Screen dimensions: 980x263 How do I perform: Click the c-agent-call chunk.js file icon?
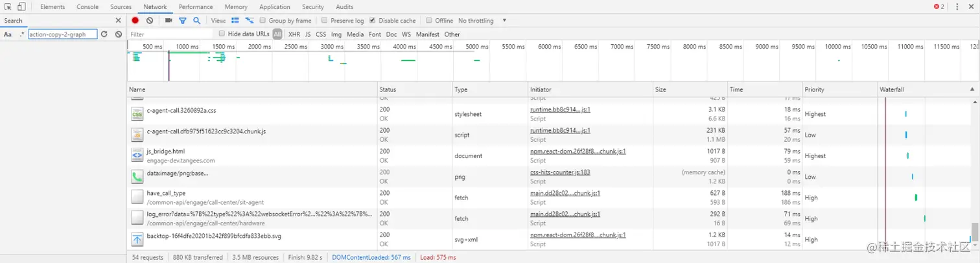tap(137, 135)
